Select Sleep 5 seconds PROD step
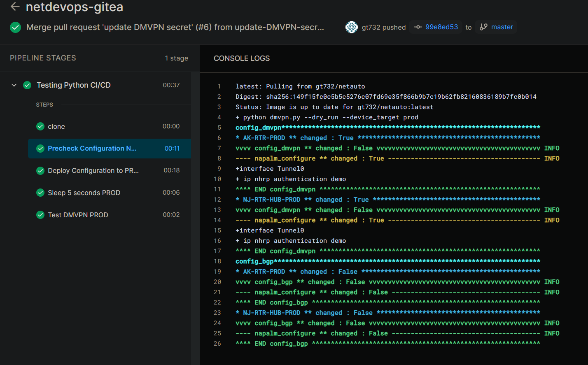 [x=84, y=193]
